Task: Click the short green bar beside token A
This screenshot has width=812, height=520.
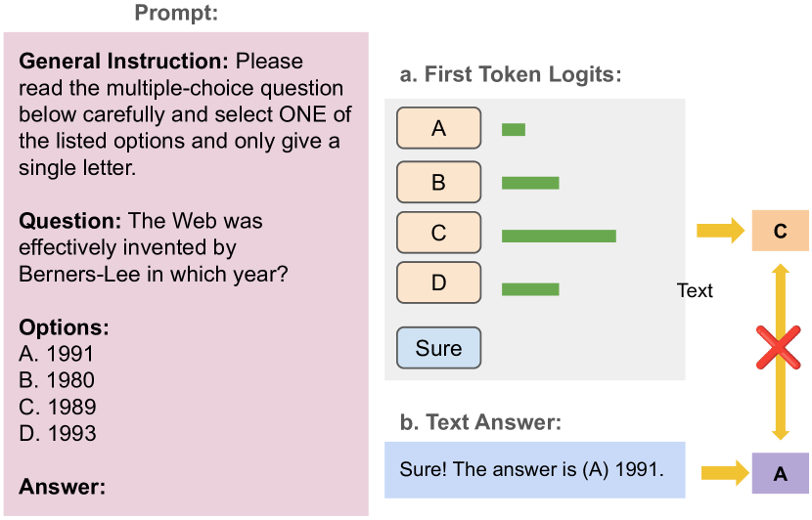Action: pyautogui.click(x=514, y=129)
